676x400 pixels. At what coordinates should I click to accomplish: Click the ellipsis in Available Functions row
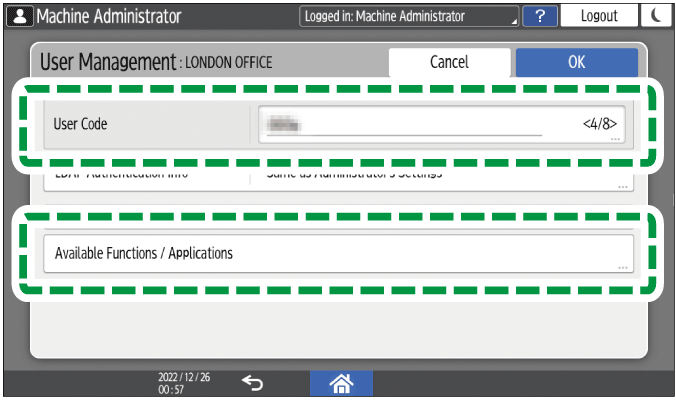(x=623, y=267)
